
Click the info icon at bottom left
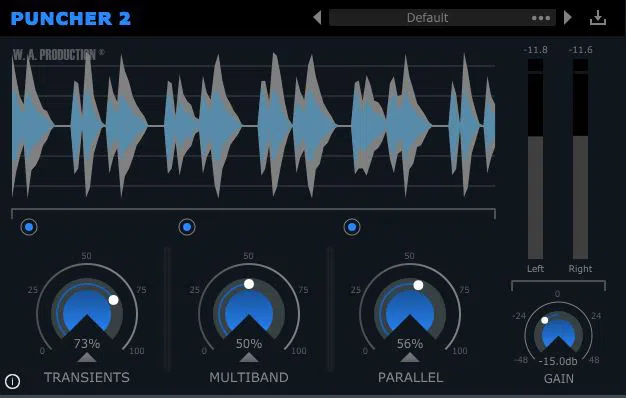[13, 382]
